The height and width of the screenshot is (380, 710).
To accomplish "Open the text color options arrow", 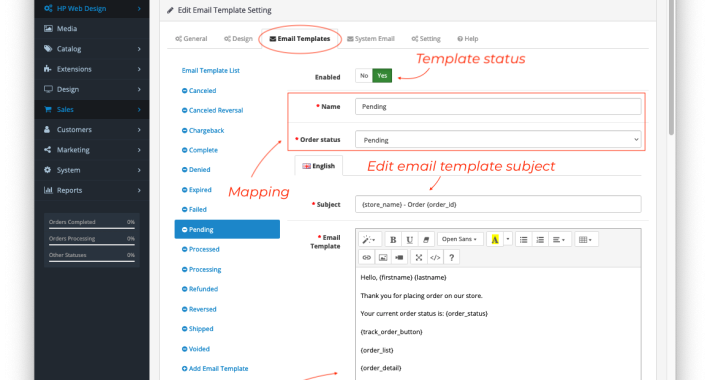I will pyautogui.click(x=508, y=240).
